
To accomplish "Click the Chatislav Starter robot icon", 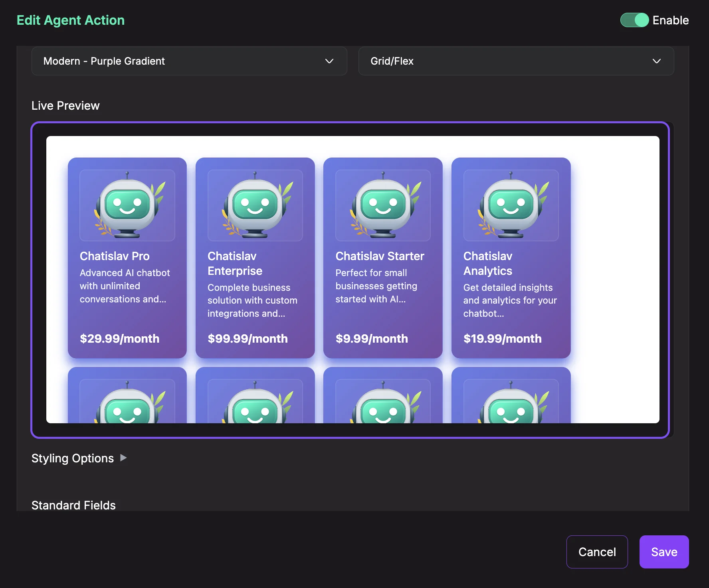I will [x=383, y=205].
